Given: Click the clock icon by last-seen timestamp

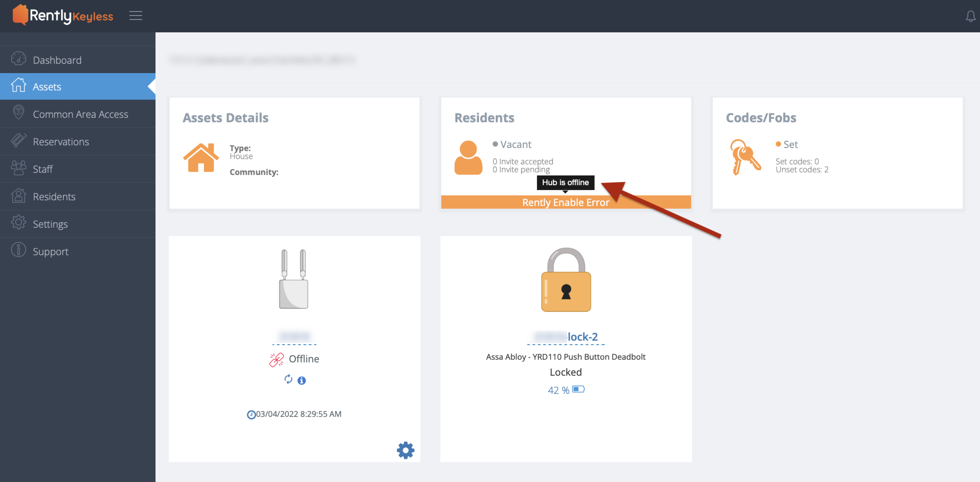Looking at the screenshot, I should [251, 415].
